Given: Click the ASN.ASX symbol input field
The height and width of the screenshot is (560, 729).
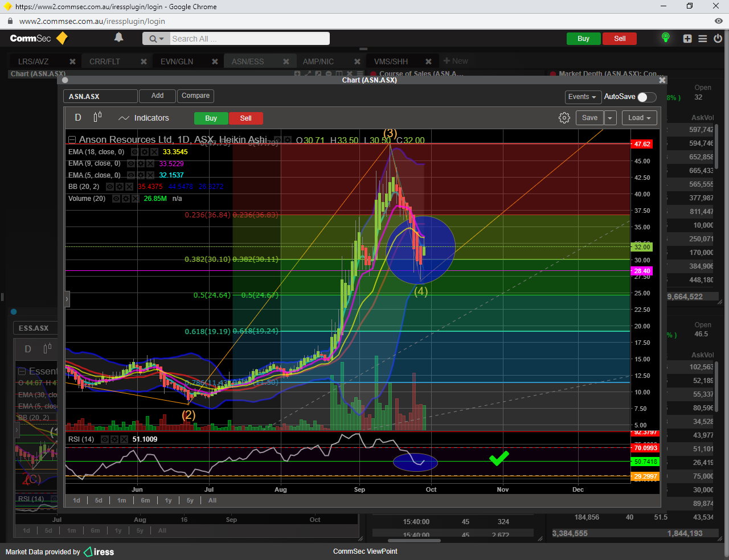Looking at the screenshot, I should point(100,96).
